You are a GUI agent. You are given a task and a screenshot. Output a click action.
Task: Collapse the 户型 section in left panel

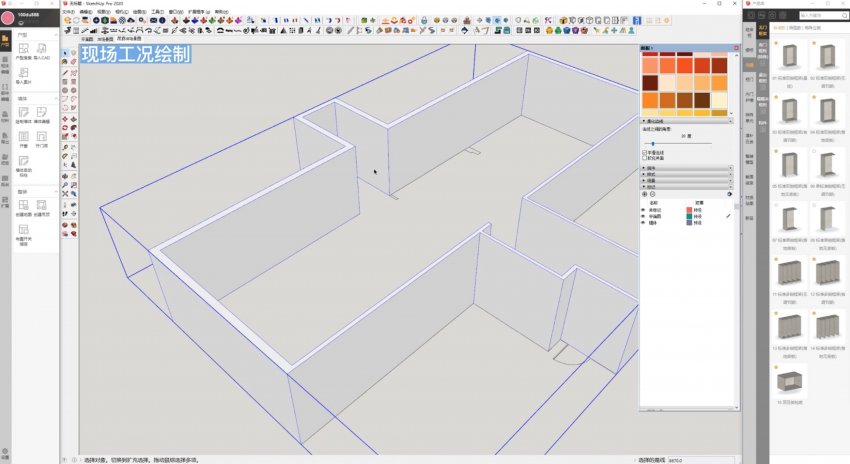click(55, 35)
